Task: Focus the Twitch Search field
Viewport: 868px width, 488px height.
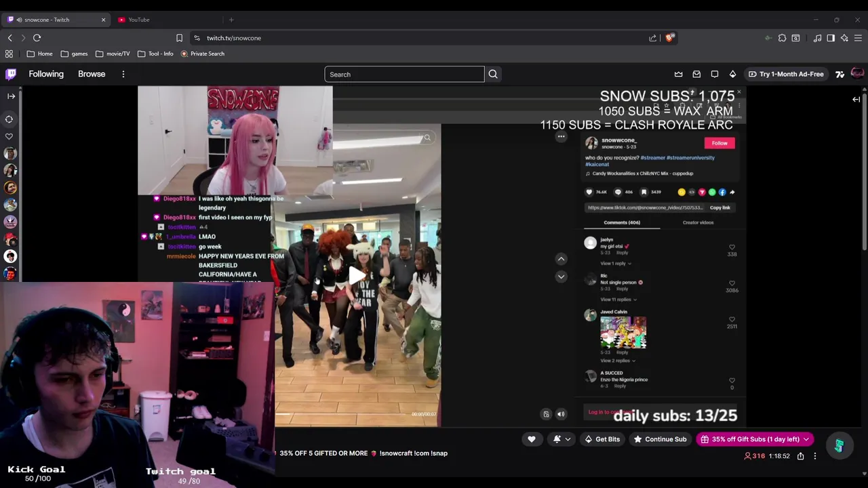Action: (x=404, y=74)
